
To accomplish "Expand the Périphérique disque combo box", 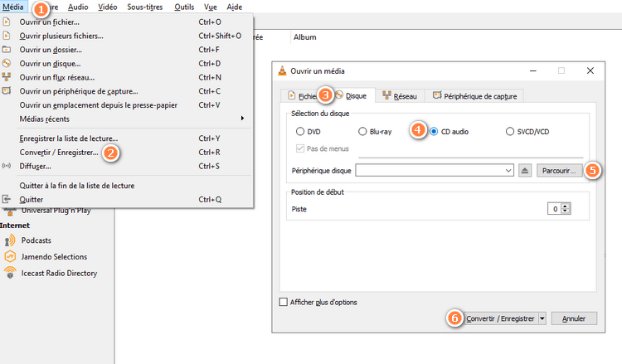I will pos(507,171).
